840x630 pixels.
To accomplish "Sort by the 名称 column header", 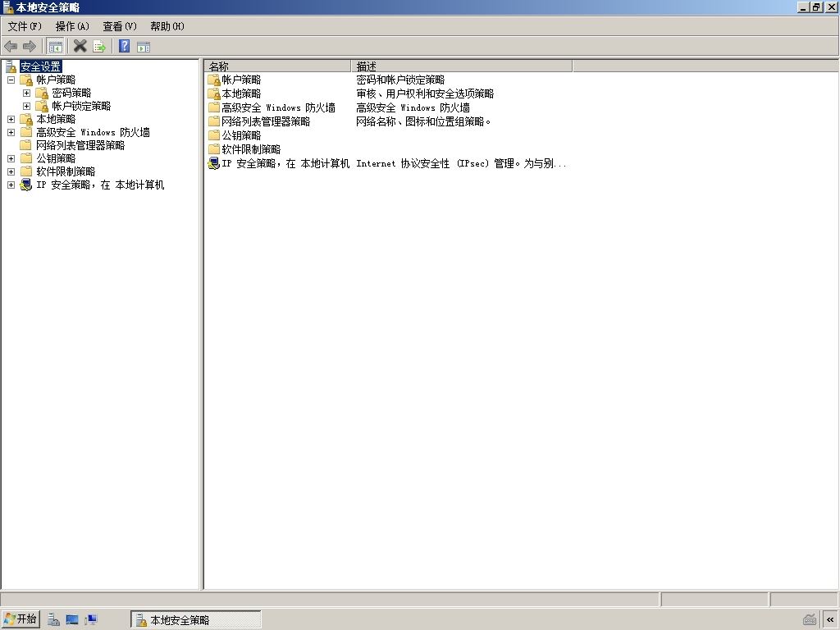I will [x=277, y=66].
